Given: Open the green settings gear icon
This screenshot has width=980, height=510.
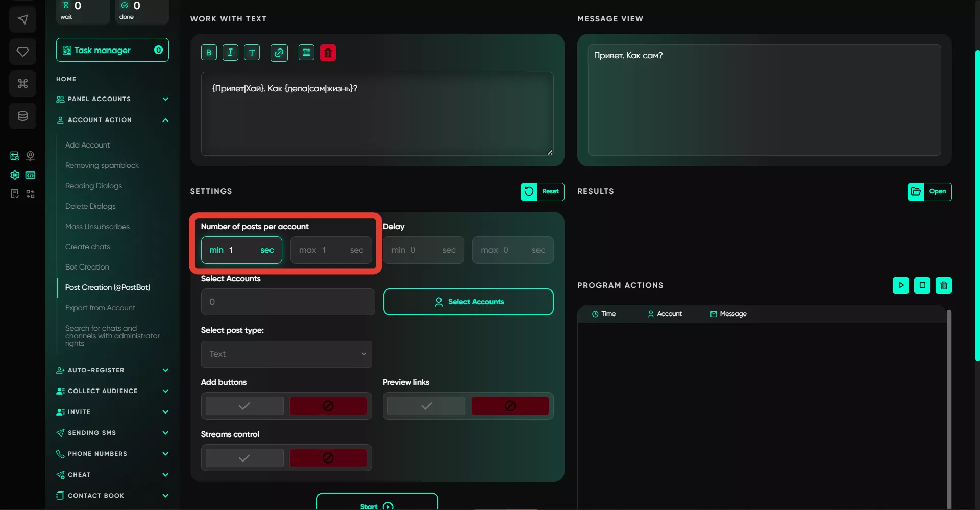Looking at the screenshot, I should pyautogui.click(x=15, y=175).
